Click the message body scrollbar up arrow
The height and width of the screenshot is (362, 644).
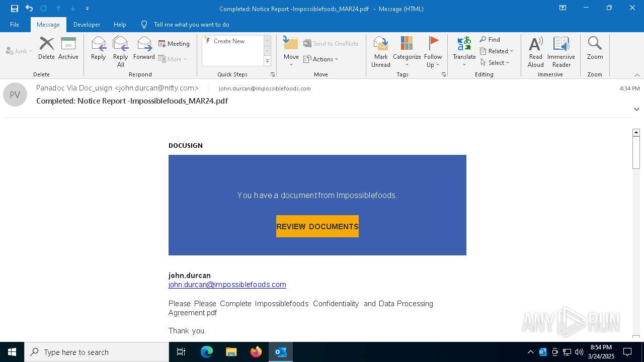tap(636, 132)
